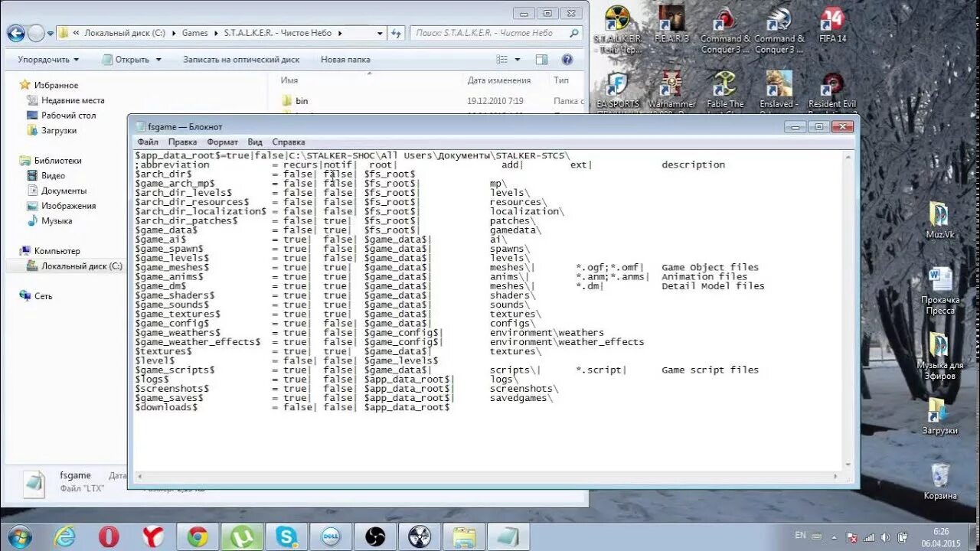Open the Windows Start menu orb
980x551 pixels.
point(19,536)
